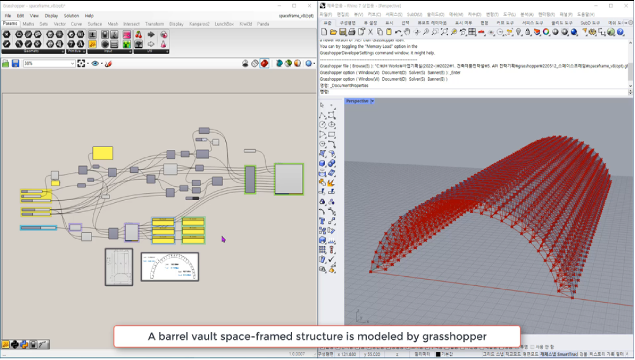
Task: Open the color wheel icon in Rhino toolbar
Action: (x=546, y=32)
